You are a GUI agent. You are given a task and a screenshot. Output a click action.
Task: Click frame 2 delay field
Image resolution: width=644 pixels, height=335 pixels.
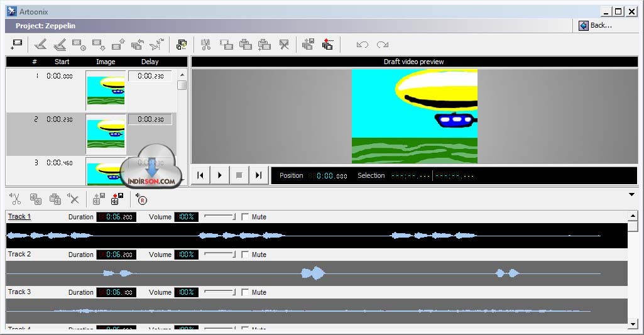point(150,119)
